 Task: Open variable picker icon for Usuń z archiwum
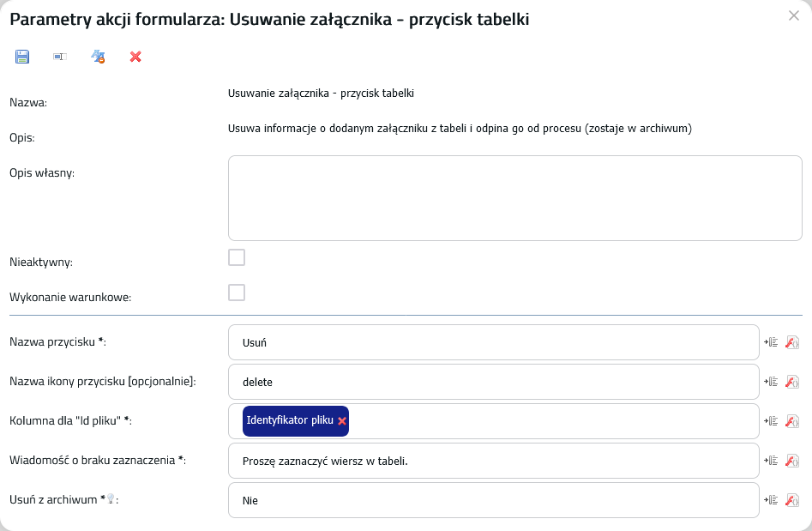[x=771, y=499]
